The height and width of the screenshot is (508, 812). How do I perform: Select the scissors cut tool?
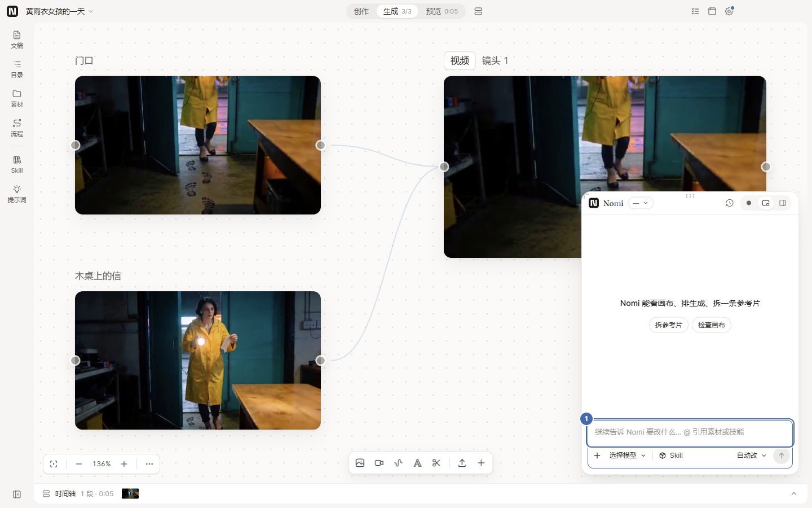(x=436, y=463)
